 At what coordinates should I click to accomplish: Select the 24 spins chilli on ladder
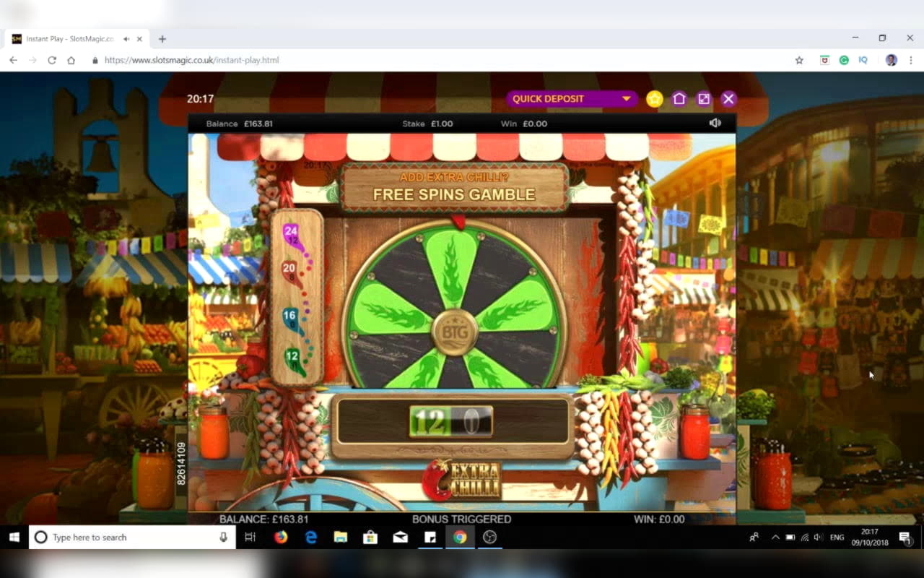(x=291, y=234)
